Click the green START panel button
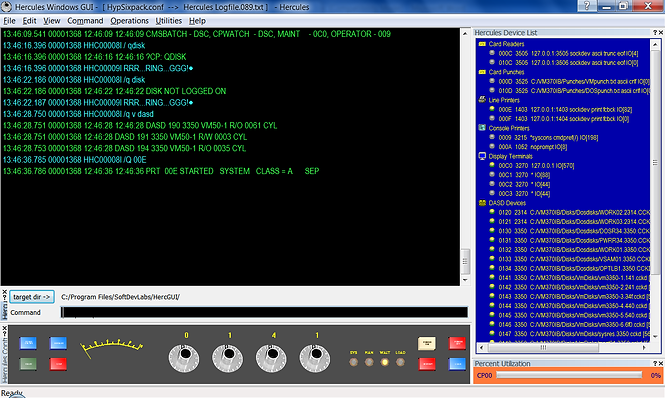The height and width of the screenshot is (398, 665). 28,364
